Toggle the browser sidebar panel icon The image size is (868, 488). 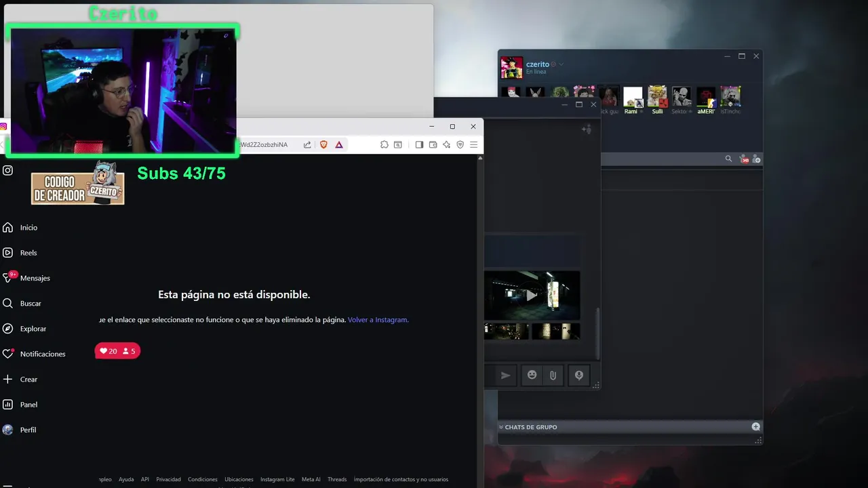(419, 144)
